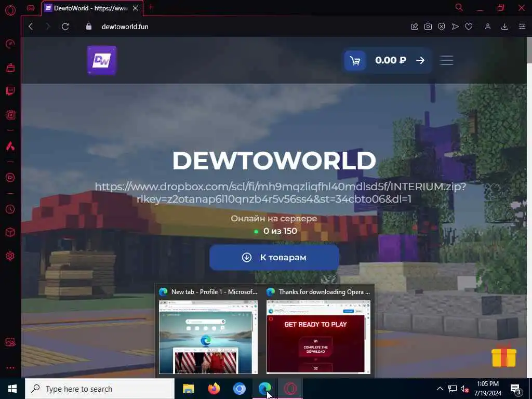Open Settings gear in Opera sidebar
This screenshot has width=532, height=399.
point(10,256)
